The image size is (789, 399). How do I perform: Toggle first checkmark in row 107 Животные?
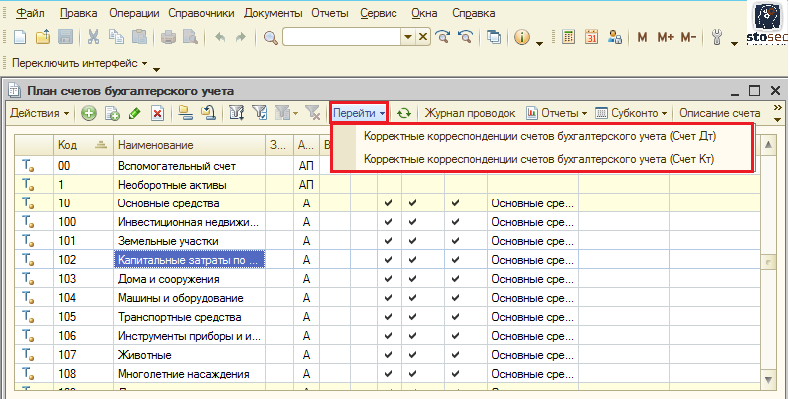coord(388,355)
